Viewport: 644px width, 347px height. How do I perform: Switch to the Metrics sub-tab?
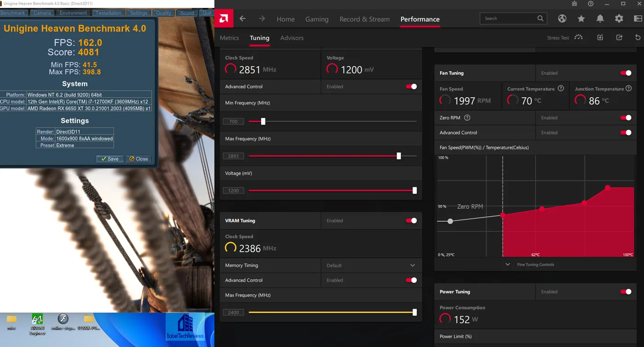[229, 38]
